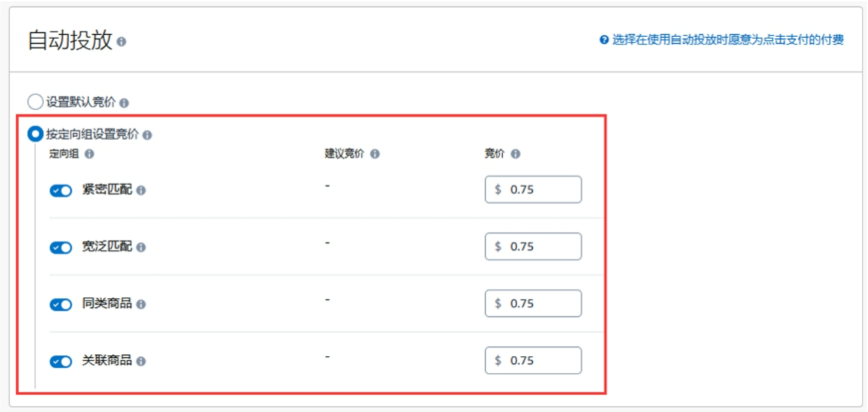Turn off the 宽泛匹配 toggle

click(61, 248)
